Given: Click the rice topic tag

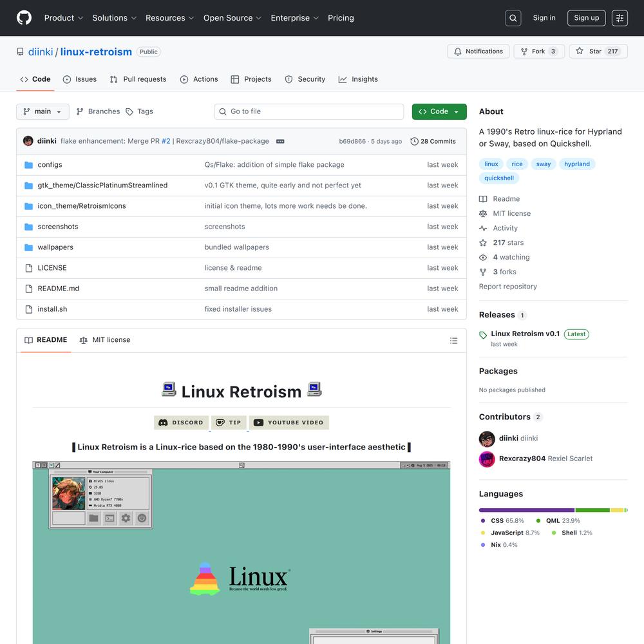Looking at the screenshot, I should coord(517,164).
